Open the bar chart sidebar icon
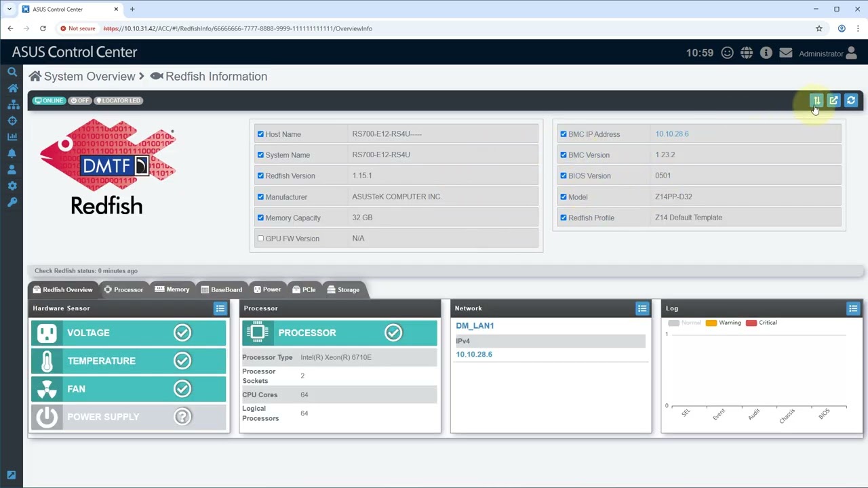 tap(12, 137)
